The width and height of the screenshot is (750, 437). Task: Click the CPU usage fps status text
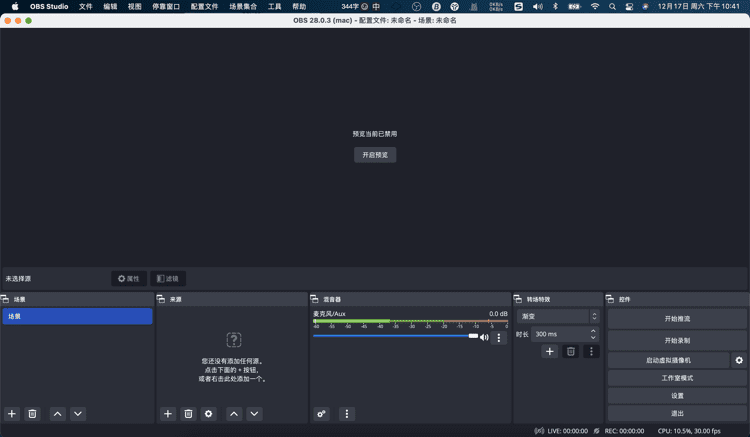tap(689, 431)
